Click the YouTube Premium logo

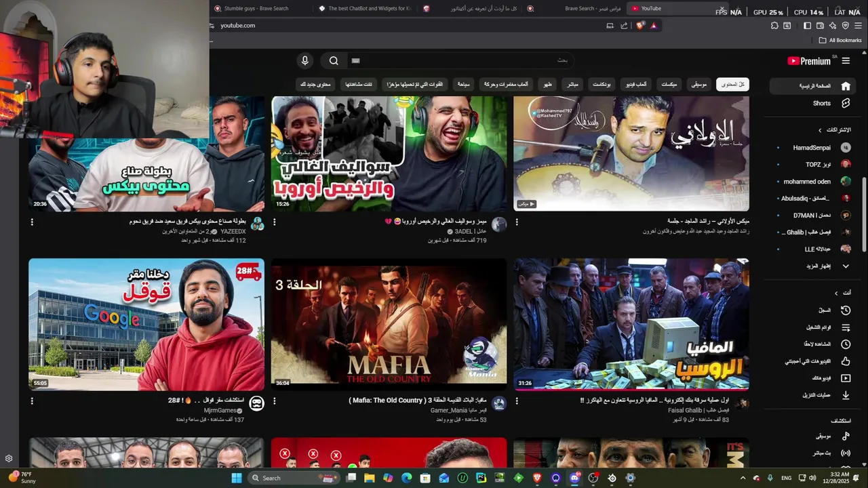(809, 61)
